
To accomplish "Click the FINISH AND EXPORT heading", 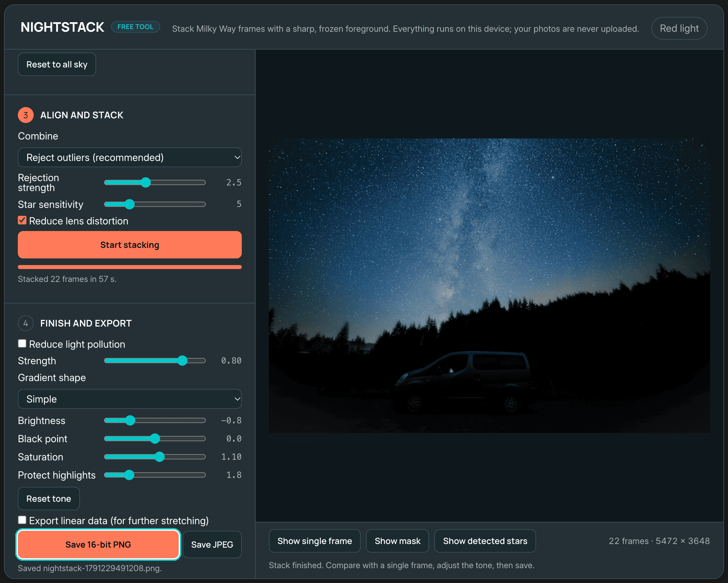I will 86,323.
